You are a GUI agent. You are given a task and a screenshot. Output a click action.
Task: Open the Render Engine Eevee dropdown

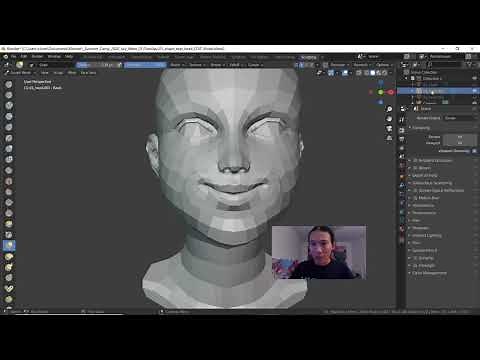[x=461, y=118]
